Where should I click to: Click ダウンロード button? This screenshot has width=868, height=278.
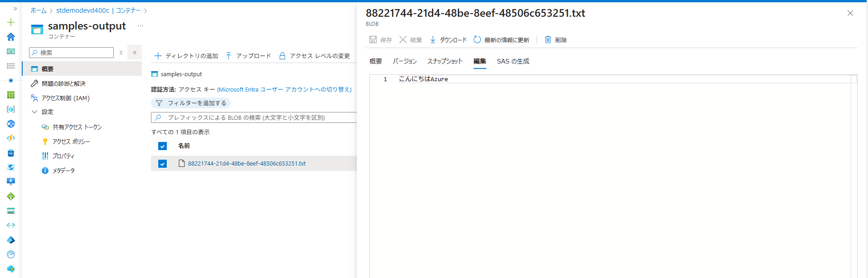[448, 40]
